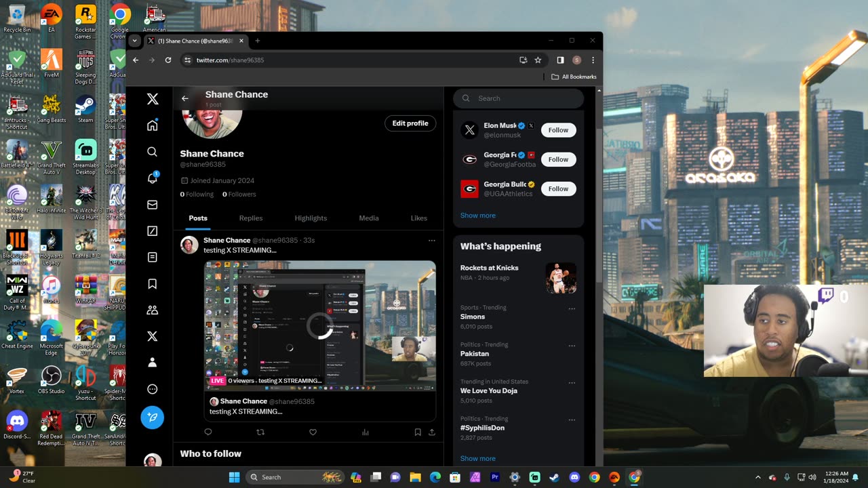Open Profile person icon in sidebar

[x=153, y=363]
